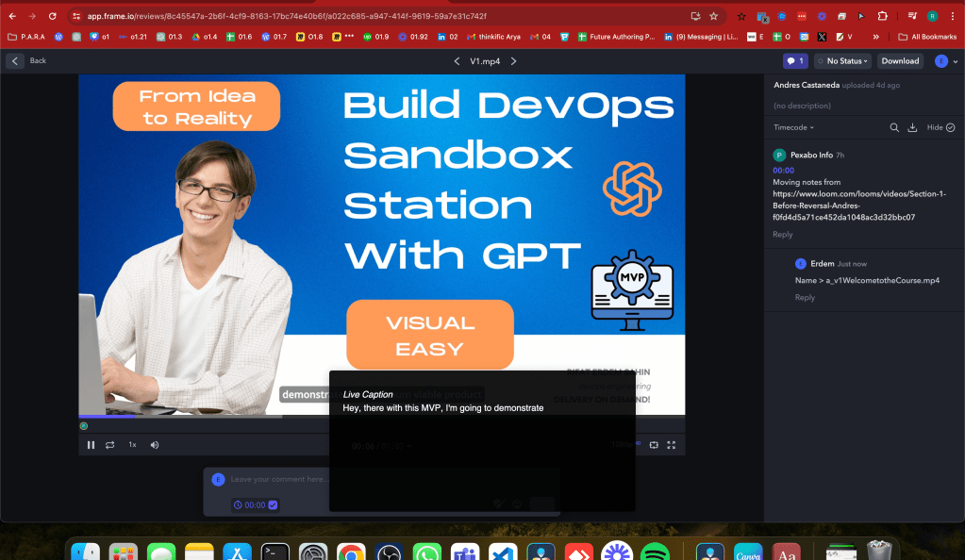
Task: Reload the page in browser
Action: click(x=52, y=17)
